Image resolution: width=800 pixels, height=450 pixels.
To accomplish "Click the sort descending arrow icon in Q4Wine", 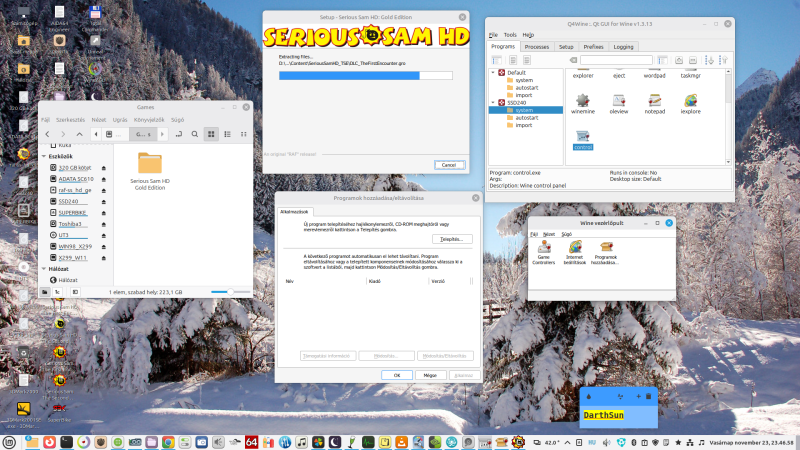I will (x=709, y=60).
